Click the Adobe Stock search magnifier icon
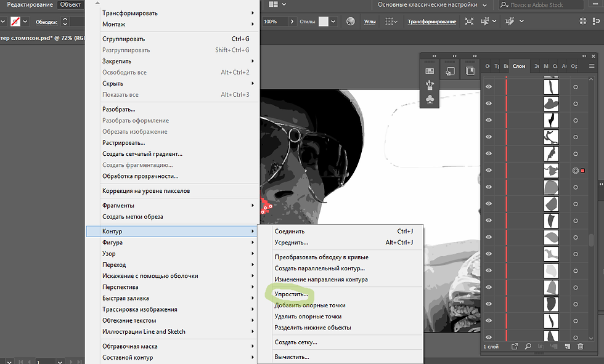 [x=504, y=5]
